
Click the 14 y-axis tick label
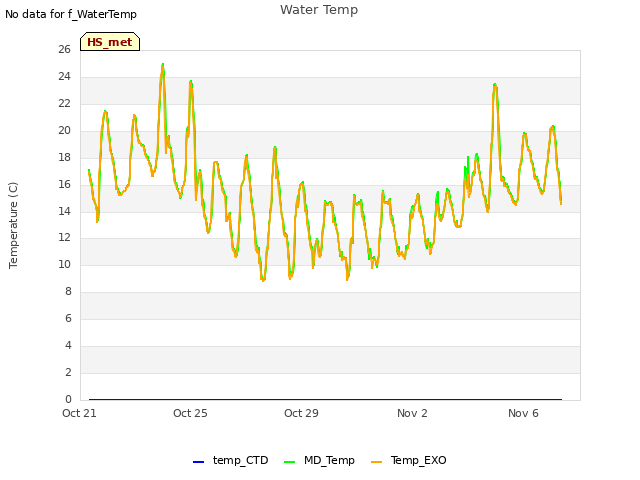64,211
